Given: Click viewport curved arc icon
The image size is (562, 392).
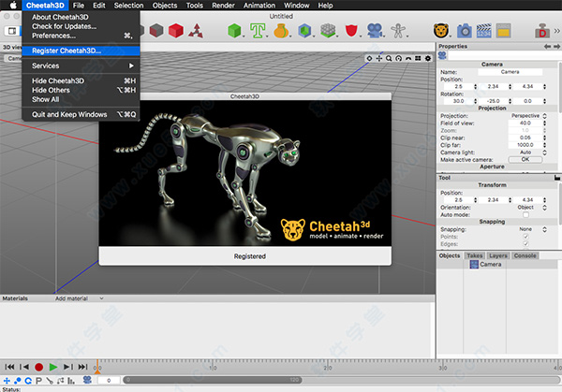Looking at the screenshot, I should coord(408,58).
